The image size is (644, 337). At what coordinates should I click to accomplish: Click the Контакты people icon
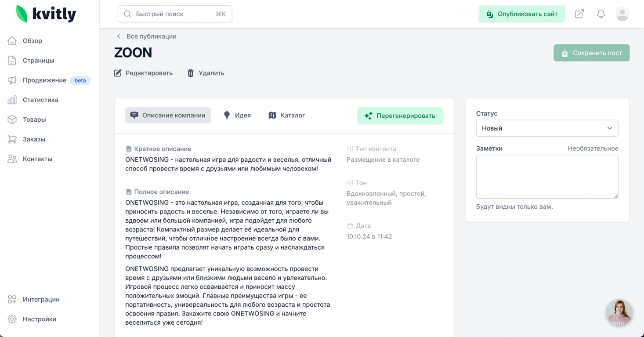tap(12, 159)
